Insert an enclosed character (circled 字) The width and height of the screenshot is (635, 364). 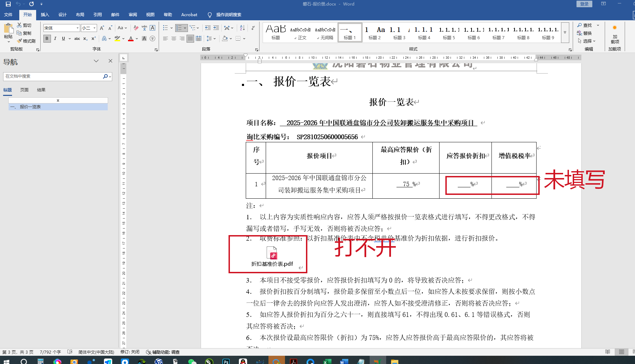tap(152, 38)
